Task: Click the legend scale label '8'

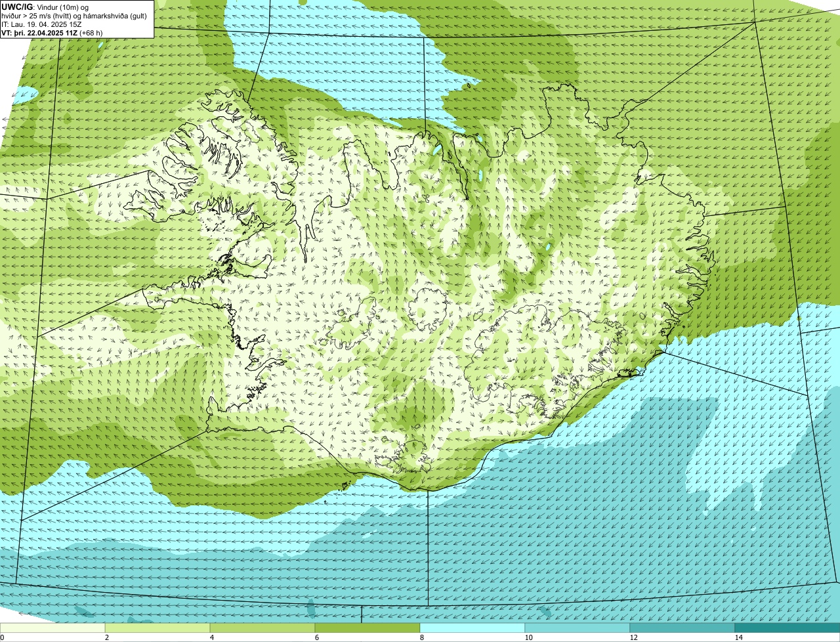Action: point(421,637)
